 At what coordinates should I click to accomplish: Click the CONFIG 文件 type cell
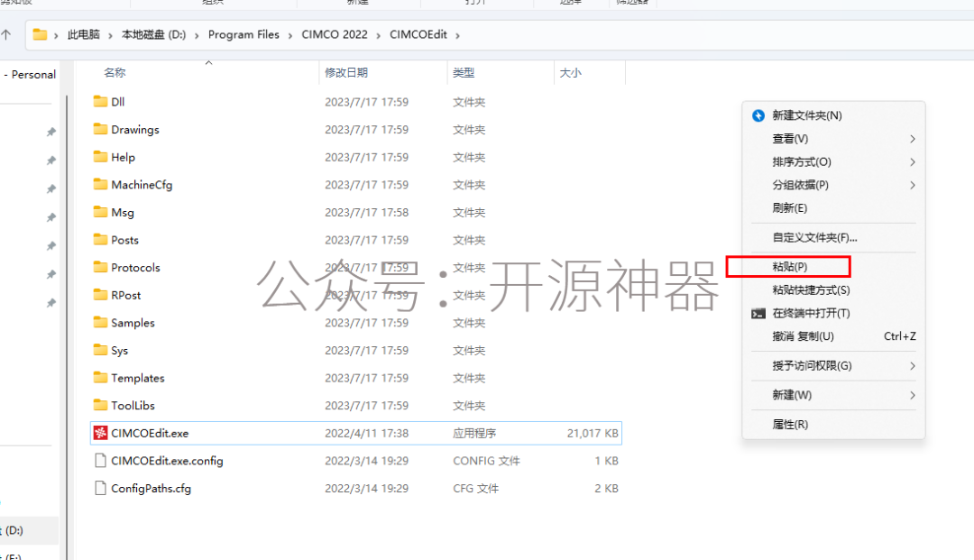tap(486, 461)
